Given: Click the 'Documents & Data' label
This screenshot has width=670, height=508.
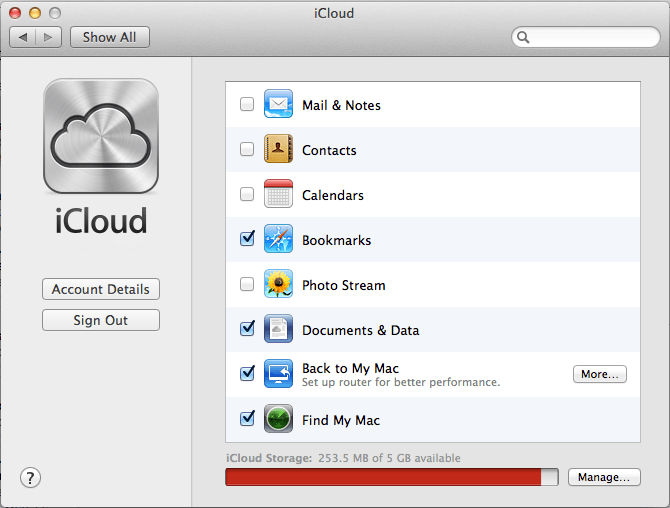Looking at the screenshot, I should pyautogui.click(x=361, y=330).
